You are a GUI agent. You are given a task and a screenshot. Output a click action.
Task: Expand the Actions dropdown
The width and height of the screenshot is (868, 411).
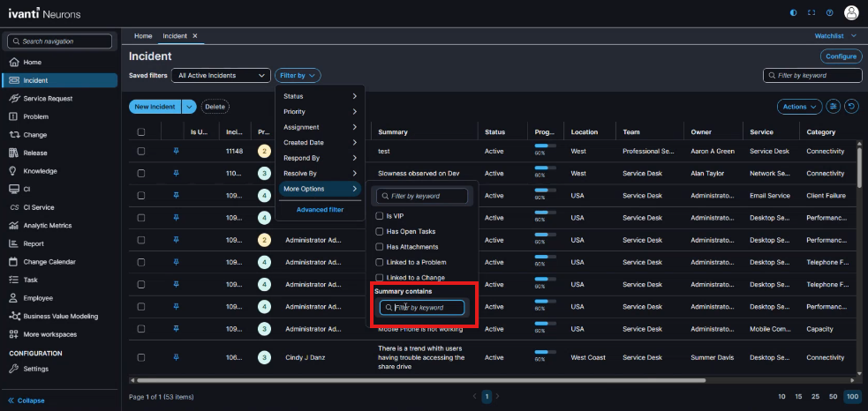[x=799, y=107]
